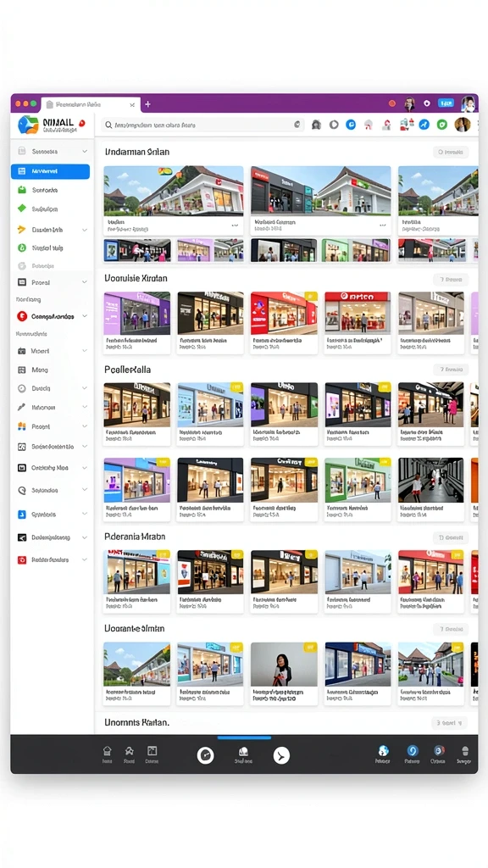Expand the last sidebar item with the red square icon

pyautogui.click(x=85, y=559)
